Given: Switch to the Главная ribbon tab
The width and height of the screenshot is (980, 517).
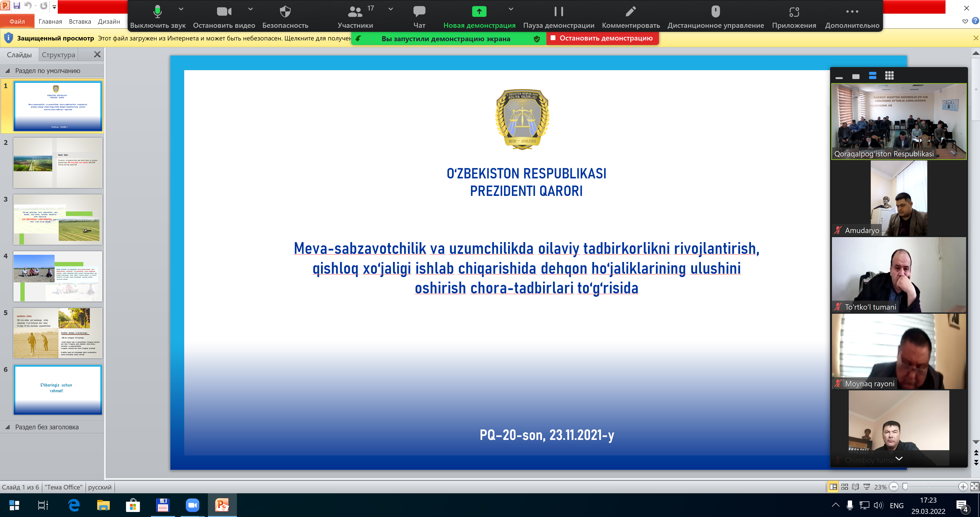Looking at the screenshot, I should tap(50, 21).
